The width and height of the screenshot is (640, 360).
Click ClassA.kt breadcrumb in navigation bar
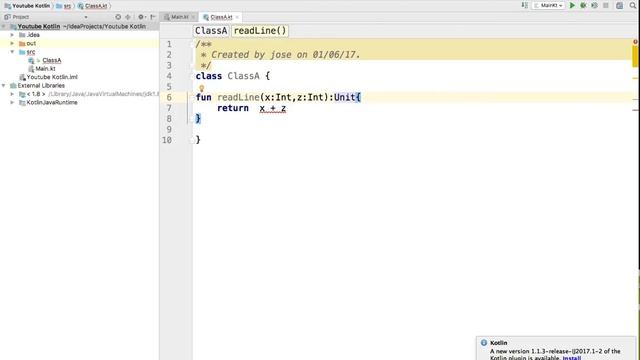[93, 6]
